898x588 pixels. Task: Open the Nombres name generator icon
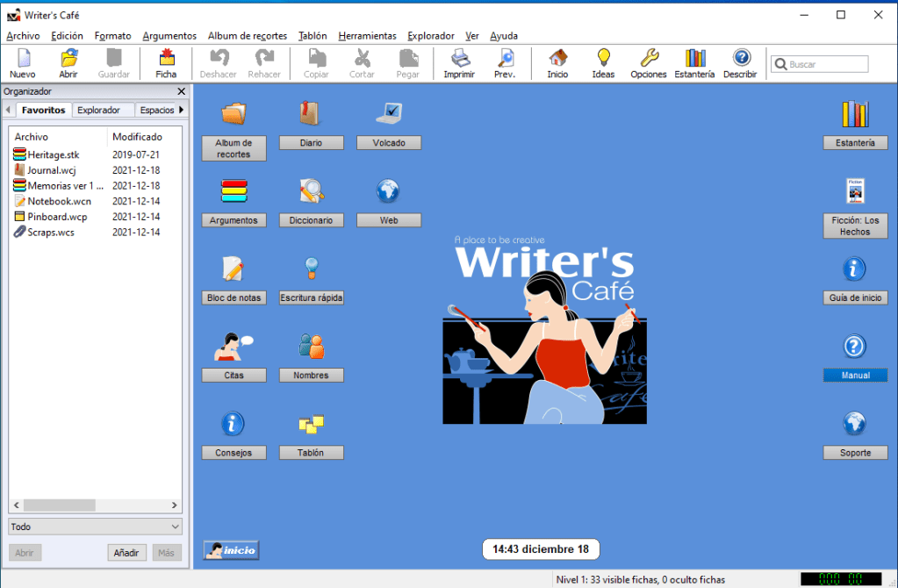pos(311,346)
